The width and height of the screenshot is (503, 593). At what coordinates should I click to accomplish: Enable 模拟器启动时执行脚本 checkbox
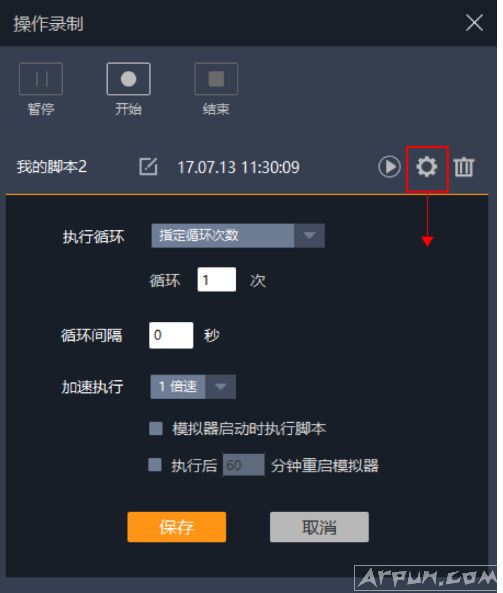156,429
